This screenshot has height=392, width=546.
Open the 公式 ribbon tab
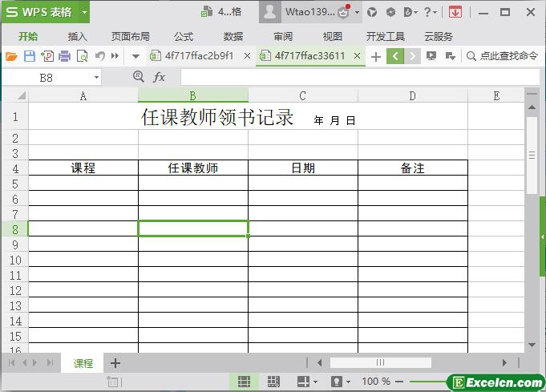pos(184,36)
